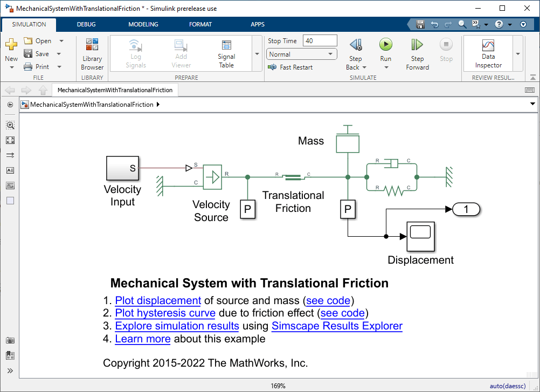The image size is (540, 392).
Task: Toggle Fast Restart
Action: pos(291,67)
